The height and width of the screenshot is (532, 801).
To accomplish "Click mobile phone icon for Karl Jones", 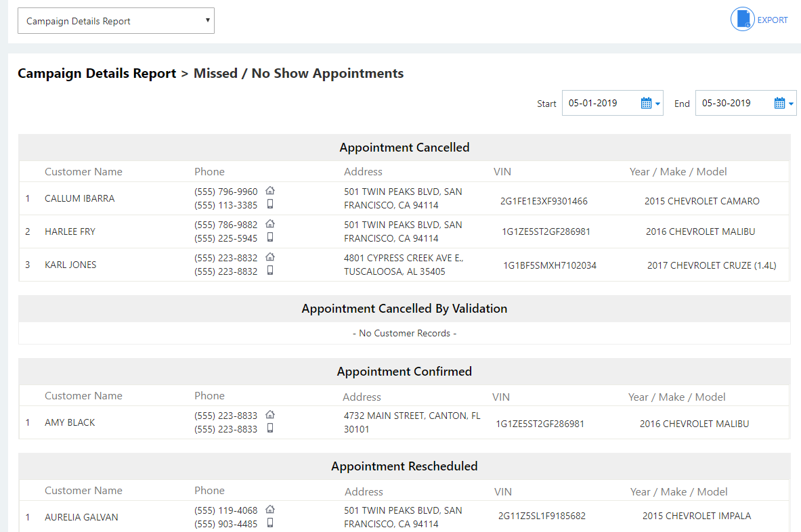I will [x=270, y=271].
